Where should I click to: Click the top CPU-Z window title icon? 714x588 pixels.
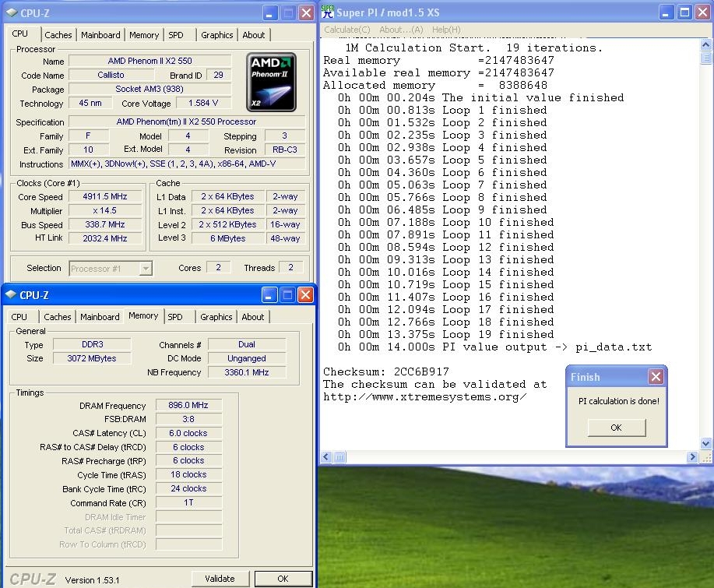pos(10,12)
